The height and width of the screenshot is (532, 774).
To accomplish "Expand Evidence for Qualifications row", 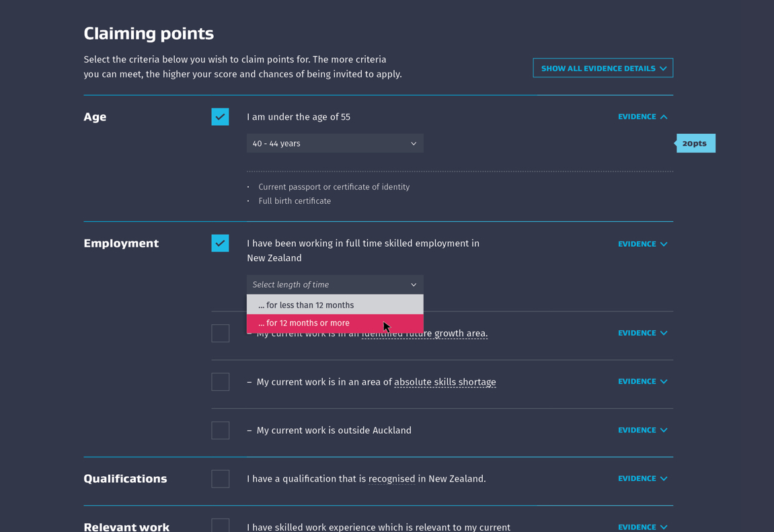I will point(642,479).
